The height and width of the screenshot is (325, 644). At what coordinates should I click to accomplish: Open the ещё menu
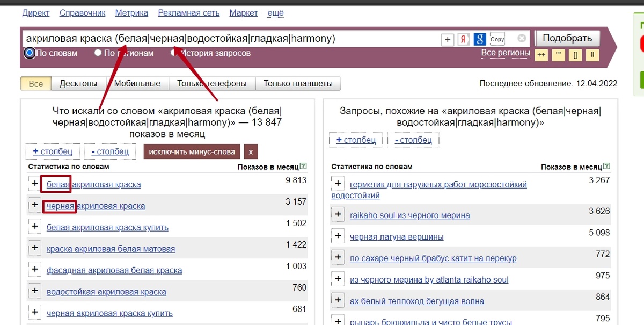(274, 12)
